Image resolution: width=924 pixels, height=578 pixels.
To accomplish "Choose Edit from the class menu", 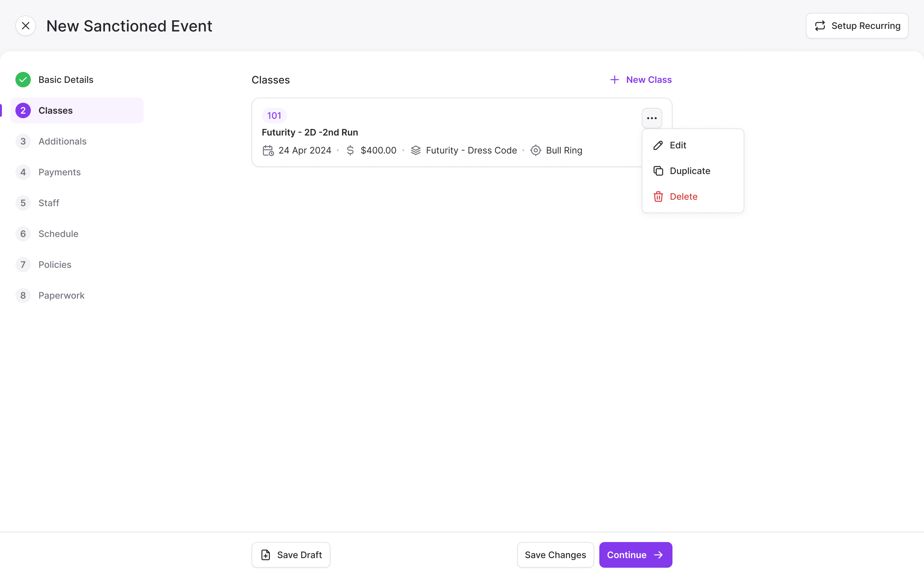I will (x=693, y=145).
